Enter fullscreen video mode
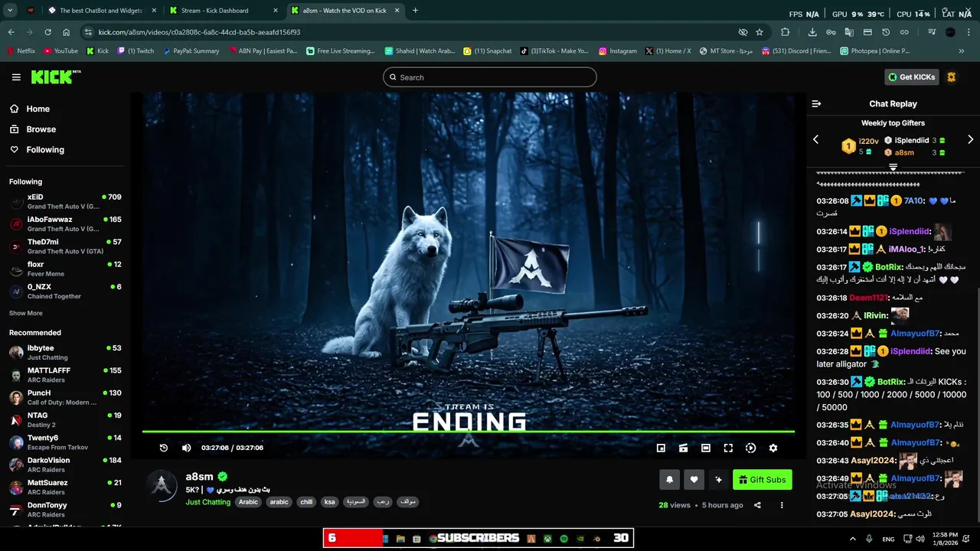This screenshot has height=551, width=980. (728, 448)
